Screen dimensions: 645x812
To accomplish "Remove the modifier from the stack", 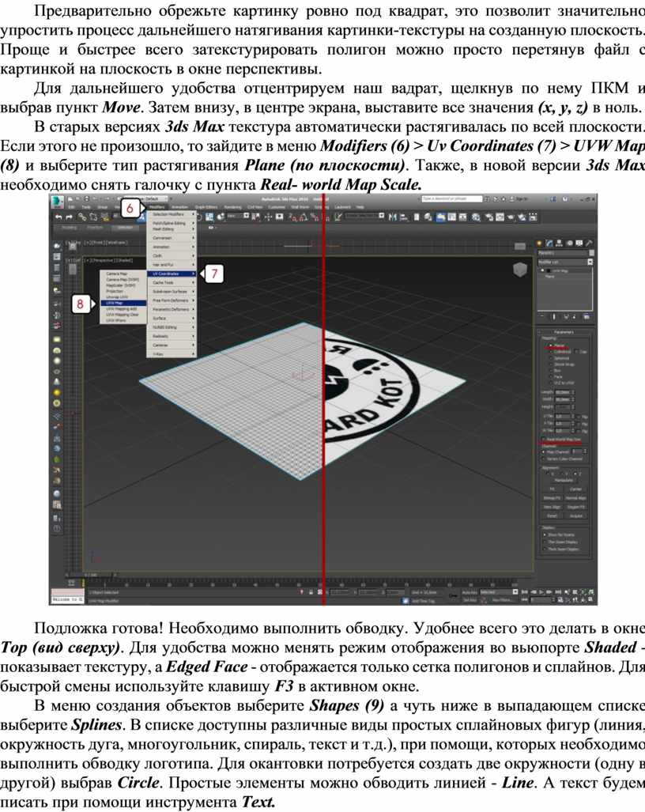I will (x=575, y=316).
